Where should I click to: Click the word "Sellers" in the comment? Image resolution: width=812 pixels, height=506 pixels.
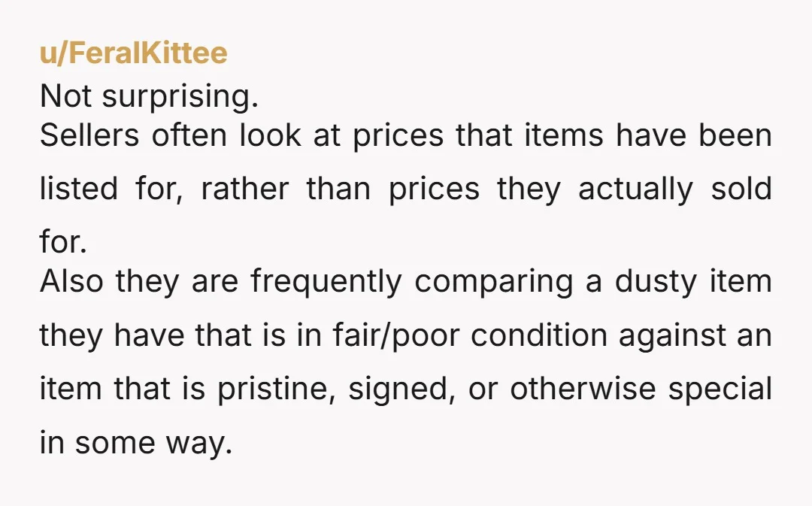tap(89, 135)
